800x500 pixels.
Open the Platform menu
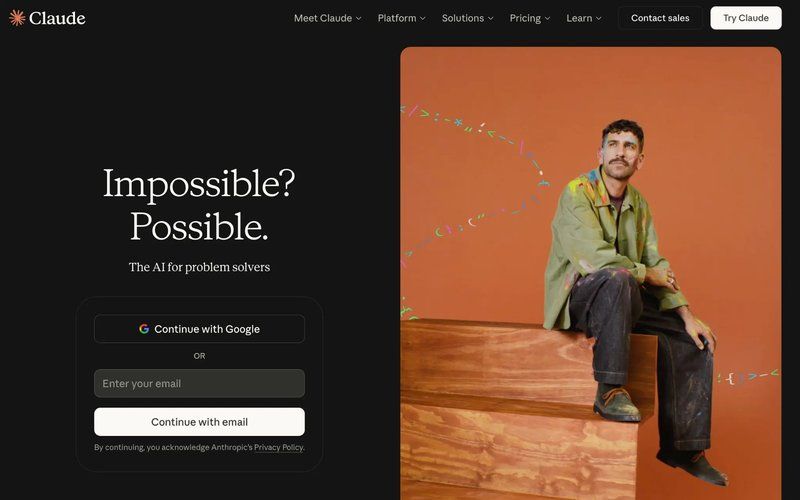402,18
